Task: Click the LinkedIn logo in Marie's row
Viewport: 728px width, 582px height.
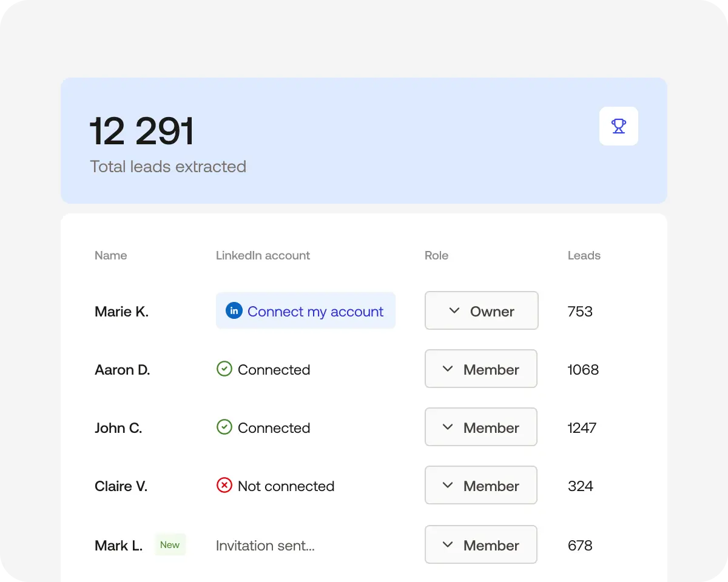Action: coord(234,310)
